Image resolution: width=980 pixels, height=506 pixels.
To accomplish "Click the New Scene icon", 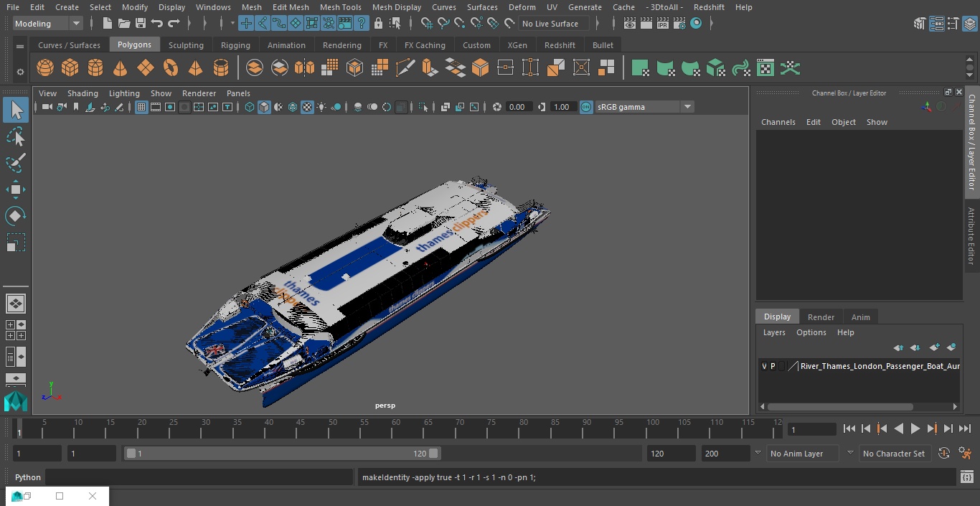I will 107,24.
